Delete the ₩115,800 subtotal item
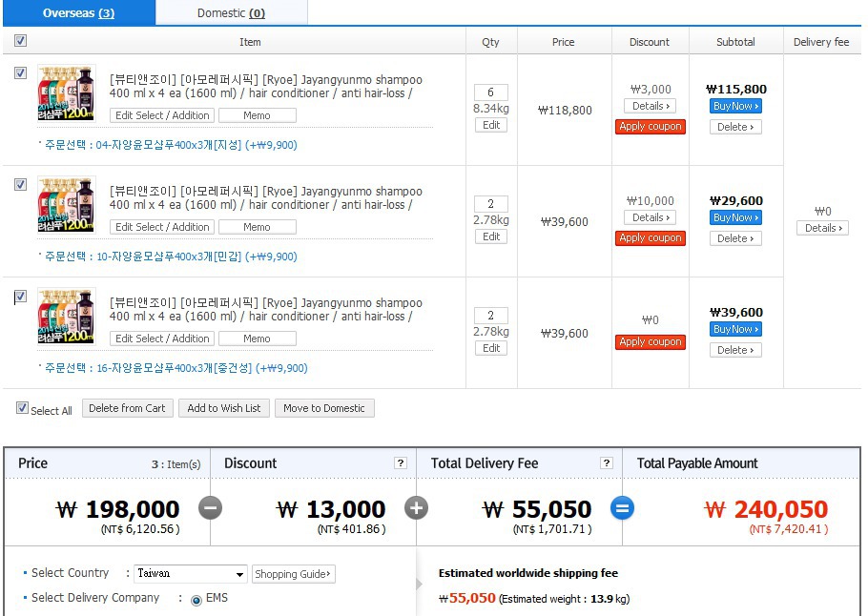Image resolution: width=868 pixels, height=616 pixels. pos(735,127)
